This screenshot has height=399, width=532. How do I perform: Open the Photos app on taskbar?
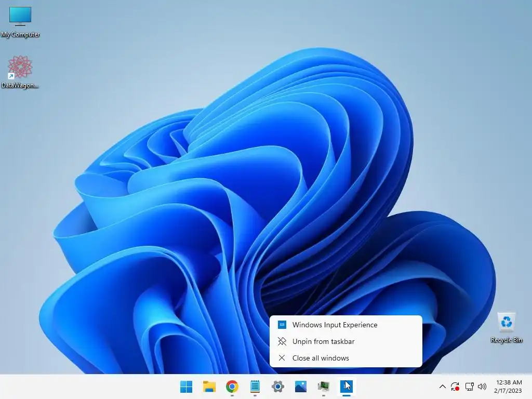(x=301, y=387)
